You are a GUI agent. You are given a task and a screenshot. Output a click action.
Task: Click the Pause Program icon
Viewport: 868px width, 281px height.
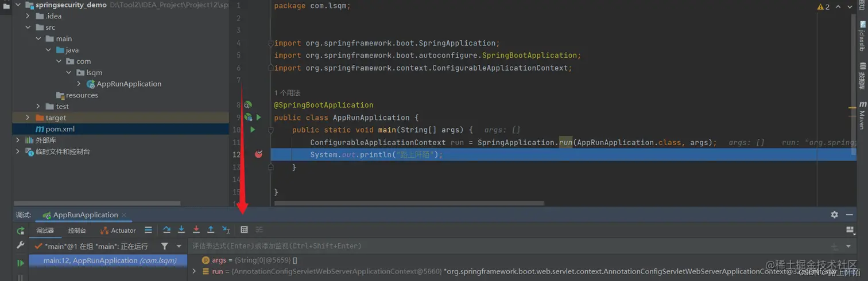[21, 278]
